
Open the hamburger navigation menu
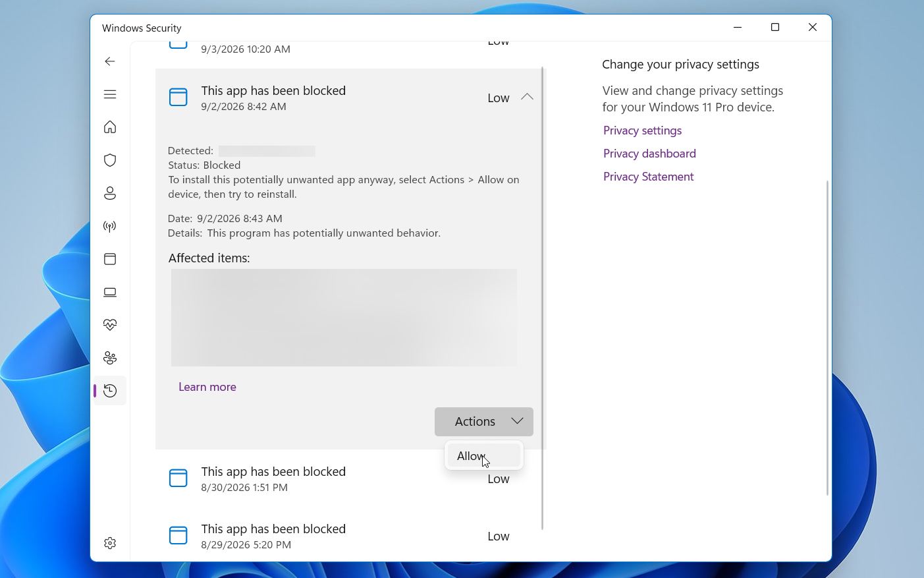click(x=110, y=94)
